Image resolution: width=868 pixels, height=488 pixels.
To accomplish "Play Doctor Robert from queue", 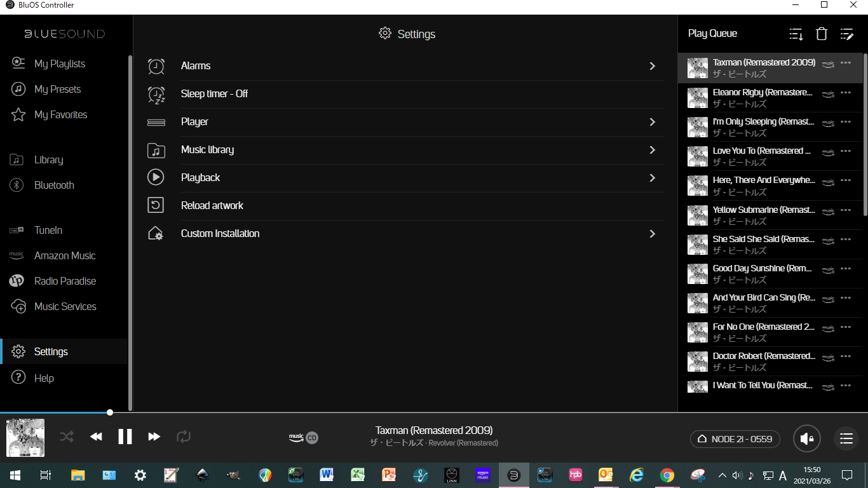I will point(770,362).
